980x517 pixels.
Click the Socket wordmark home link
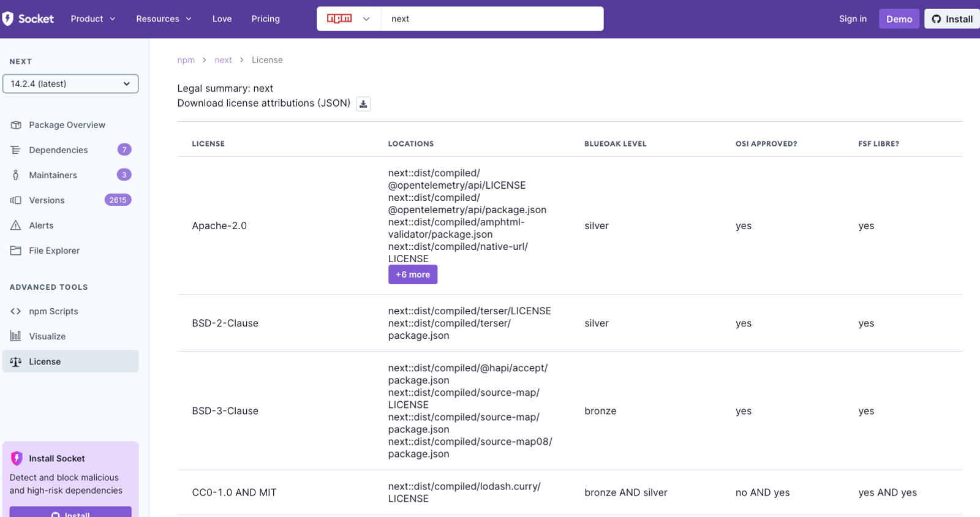click(36, 19)
